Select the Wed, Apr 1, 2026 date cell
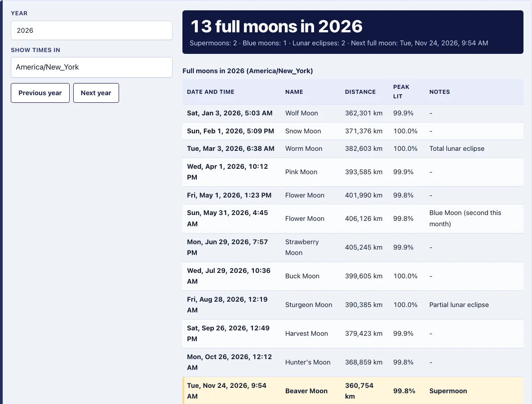Screen dimensions: 532x404 227,172
